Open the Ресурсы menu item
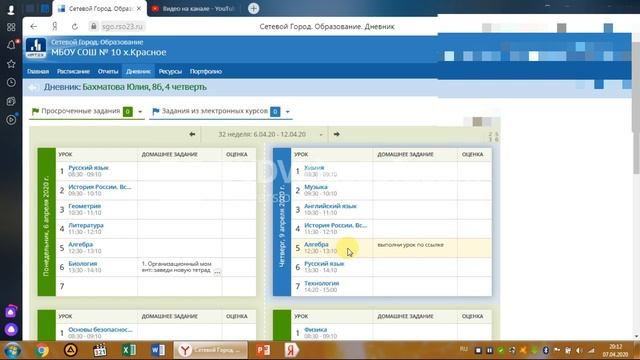Image resolution: width=640 pixels, height=360 pixels. point(170,71)
